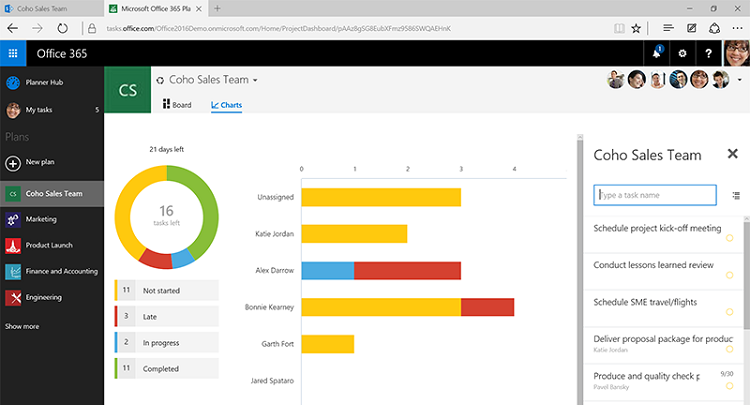
Task: Open the Engineering plan
Action: 52,297
